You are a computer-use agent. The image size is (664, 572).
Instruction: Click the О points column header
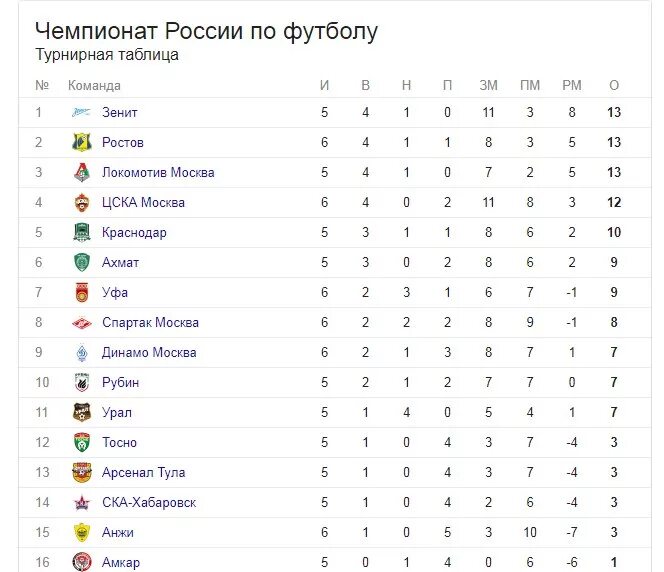point(614,86)
